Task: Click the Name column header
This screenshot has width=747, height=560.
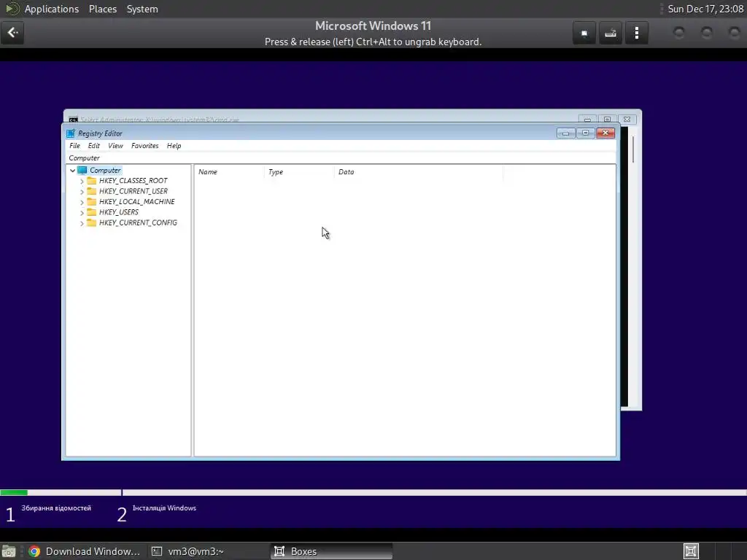Action: 229,172
